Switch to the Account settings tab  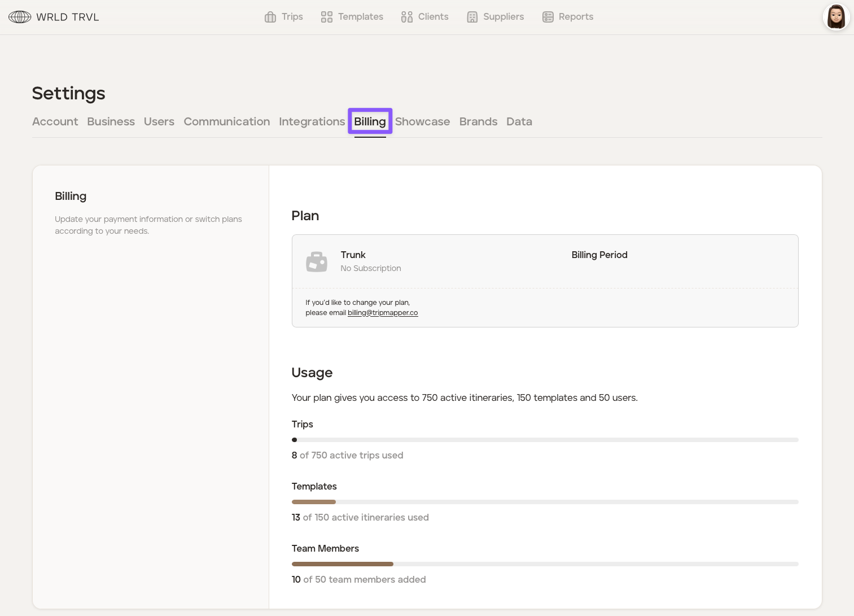click(x=55, y=121)
